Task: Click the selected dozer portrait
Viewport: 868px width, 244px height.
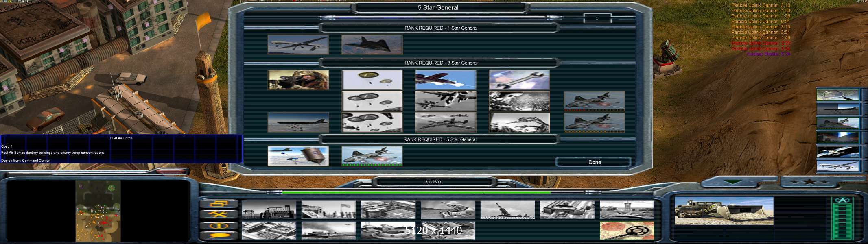Action: coord(724,211)
